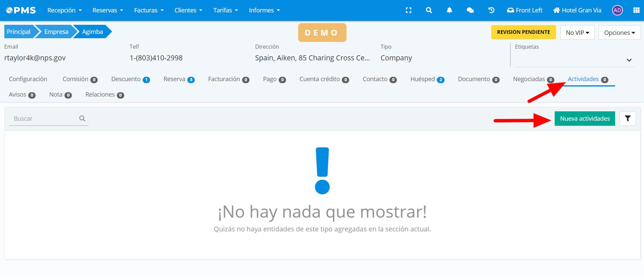This screenshot has width=644, height=277.
Task: Open the chat messages icon
Action: 470,10
